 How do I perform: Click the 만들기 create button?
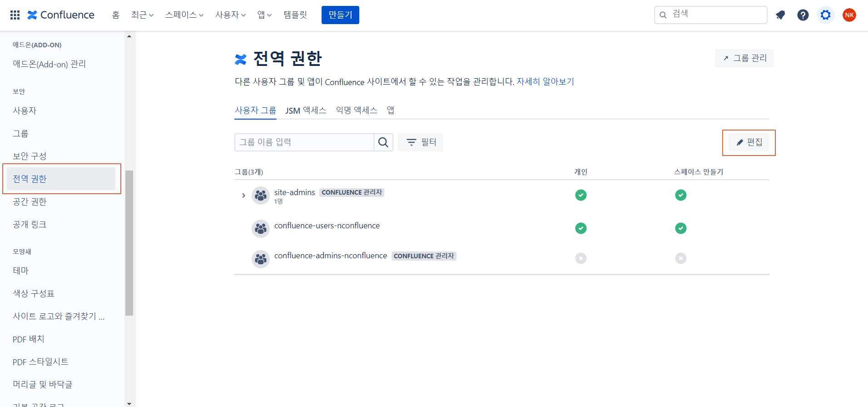[x=340, y=15]
